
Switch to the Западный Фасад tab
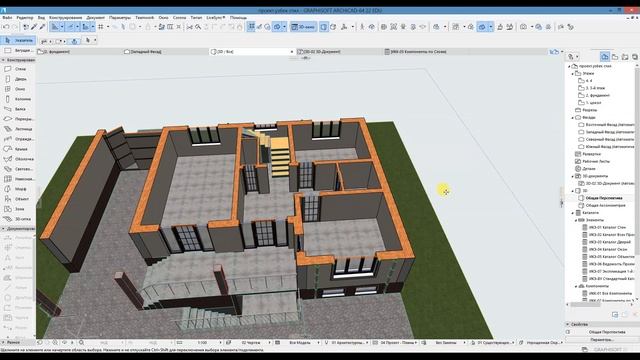pyautogui.click(x=166, y=52)
